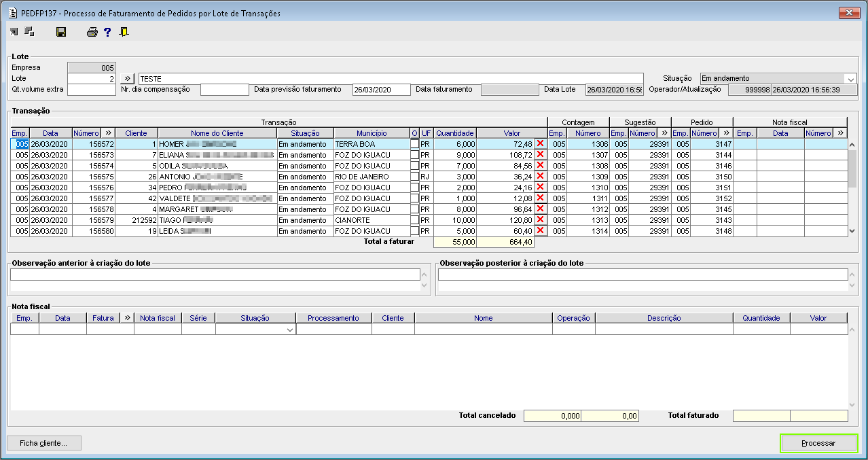The height and width of the screenshot is (460, 868).
Task: Click the Save diskette icon in the toolbar
Action: (61, 32)
